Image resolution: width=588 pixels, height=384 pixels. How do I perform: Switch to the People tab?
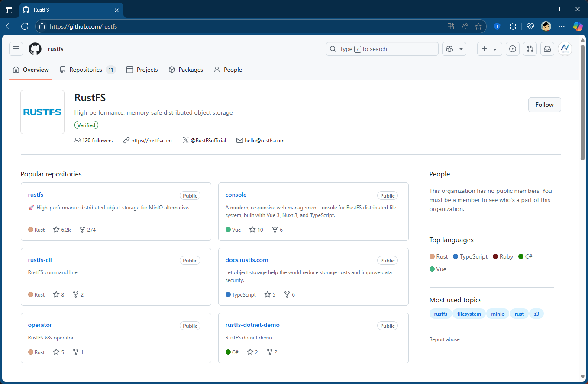(228, 70)
